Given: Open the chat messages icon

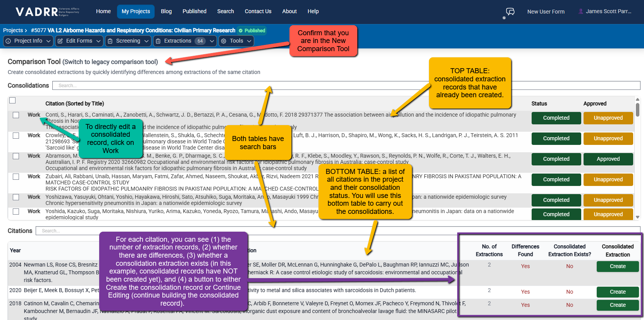Looking at the screenshot, I should coord(510,12).
